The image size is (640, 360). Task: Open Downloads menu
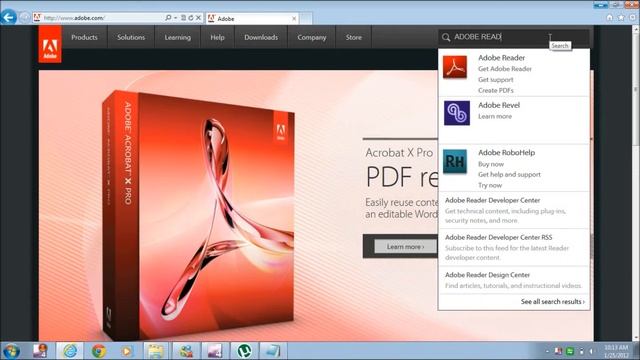(261, 37)
